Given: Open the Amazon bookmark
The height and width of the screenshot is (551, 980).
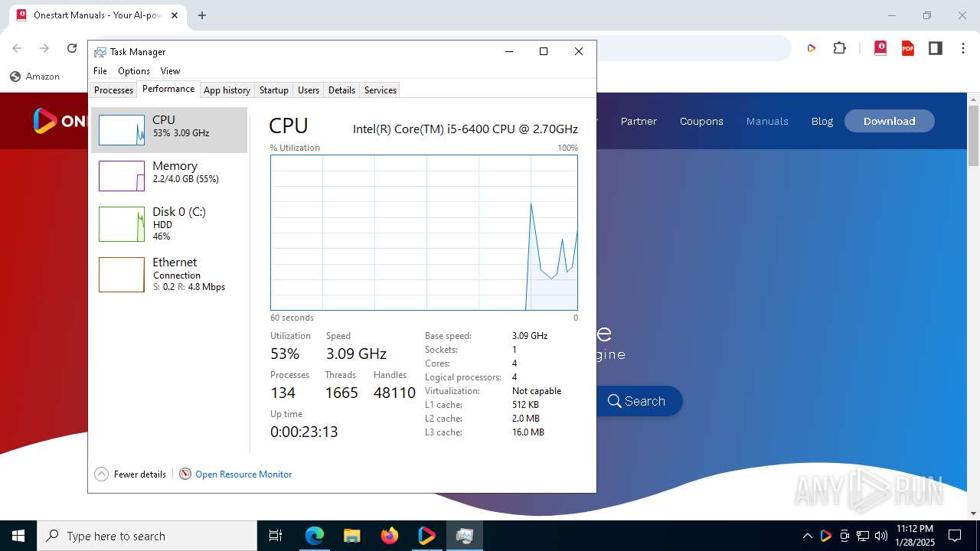Looking at the screenshot, I should (x=35, y=77).
